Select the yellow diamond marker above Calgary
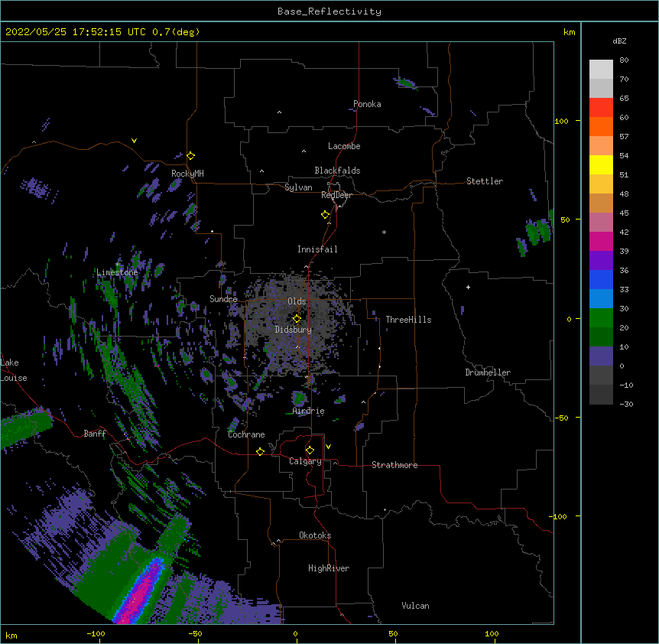 click(x=310, y=450)
